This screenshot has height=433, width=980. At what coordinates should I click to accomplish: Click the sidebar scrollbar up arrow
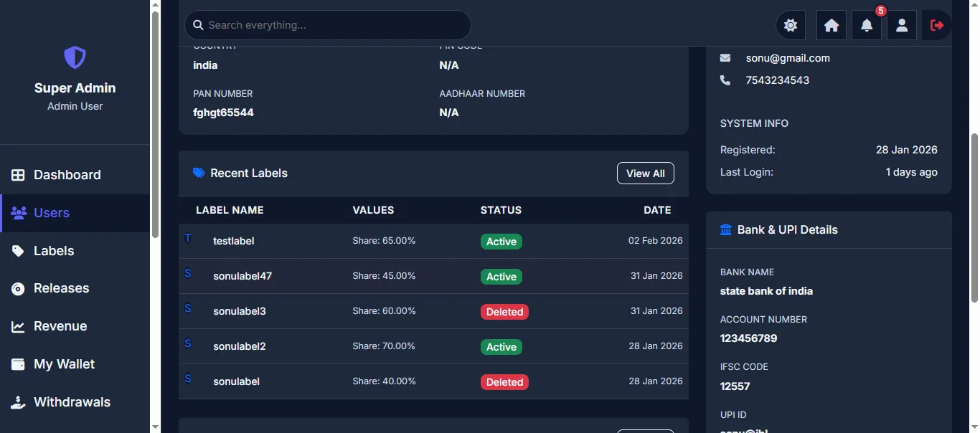(155, 5)
